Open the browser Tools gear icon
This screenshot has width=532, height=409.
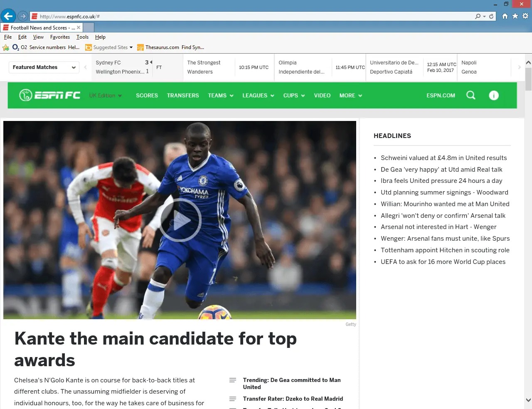click(x=525, y=16)
